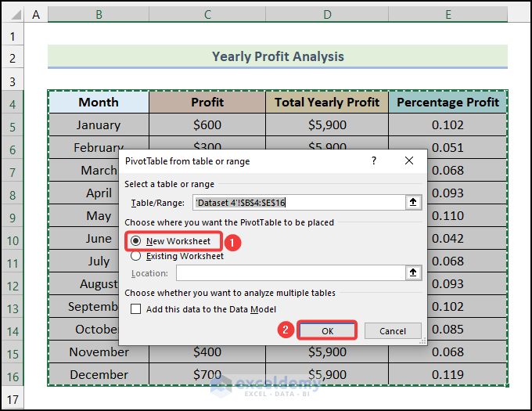The width and height of the screenshot is (532, 411).
Task: Click the January cell
Action: (99, 125)
